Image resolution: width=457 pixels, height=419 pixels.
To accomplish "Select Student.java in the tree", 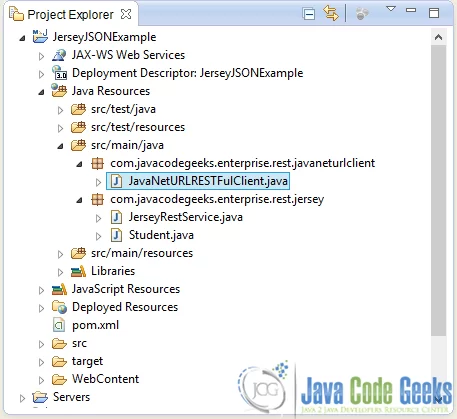I will [x=152, y=235].
